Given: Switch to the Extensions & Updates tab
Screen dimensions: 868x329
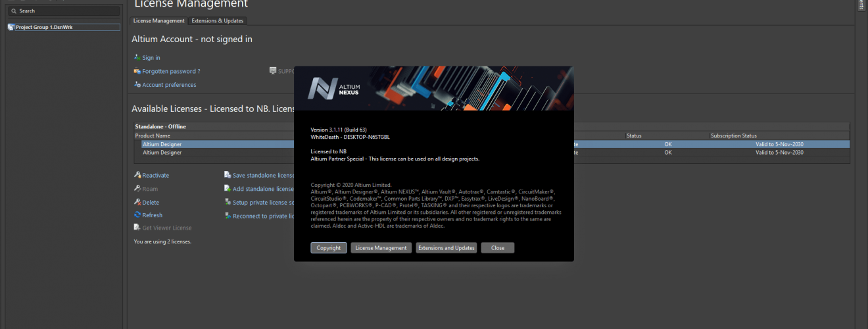Looking at the screenshot, I should 218,21.
